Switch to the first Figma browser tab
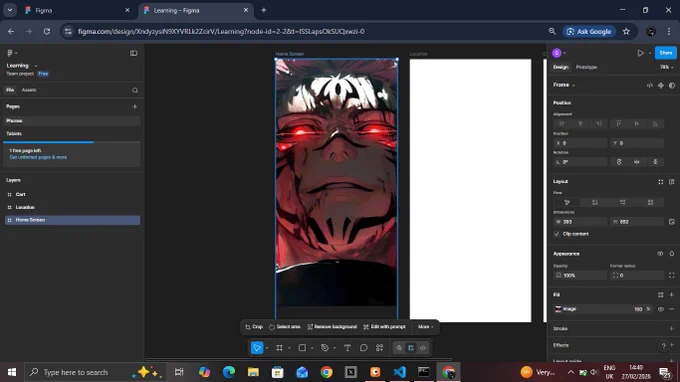The height and width of the screenshot is (382, 680). pyautogui.click(x=77, y=10)
